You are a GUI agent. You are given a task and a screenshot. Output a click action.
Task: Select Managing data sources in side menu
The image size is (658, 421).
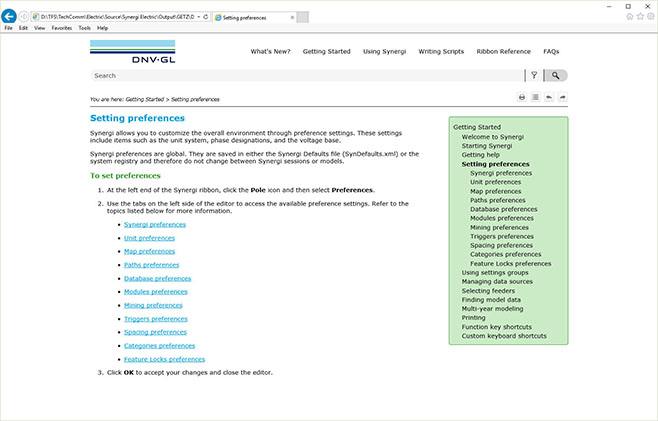[x=497, y=282]
